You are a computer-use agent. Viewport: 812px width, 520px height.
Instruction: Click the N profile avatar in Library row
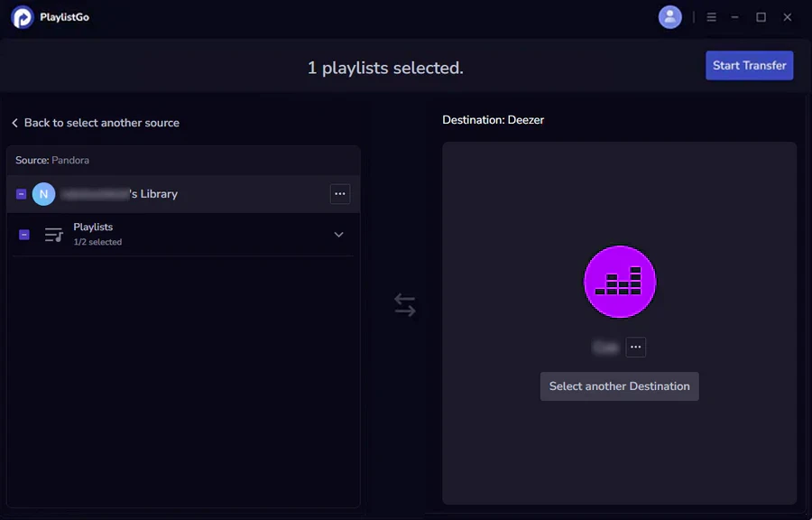click(x=43, y=194)
